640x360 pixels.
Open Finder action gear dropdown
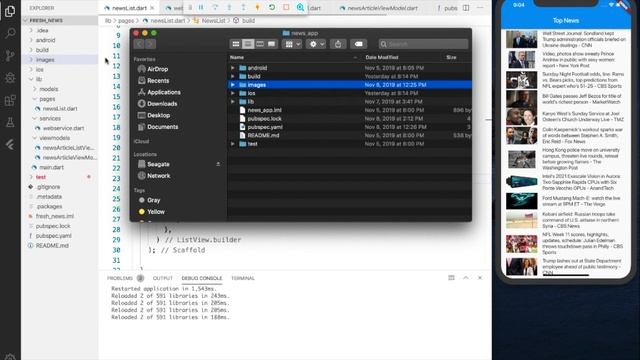click(316, 44)
